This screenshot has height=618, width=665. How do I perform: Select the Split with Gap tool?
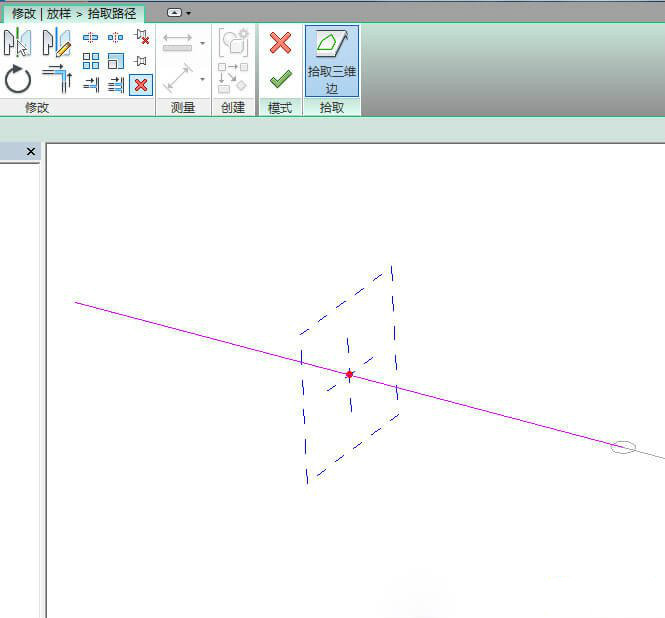pyautogui.click(x=115, y=38)
